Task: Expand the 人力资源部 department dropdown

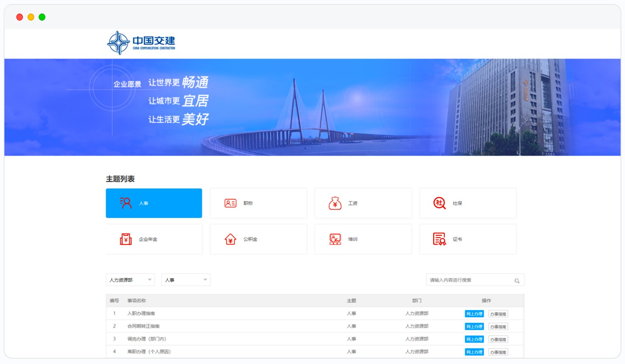Action: pyautogui.click(x=130, y=280)
